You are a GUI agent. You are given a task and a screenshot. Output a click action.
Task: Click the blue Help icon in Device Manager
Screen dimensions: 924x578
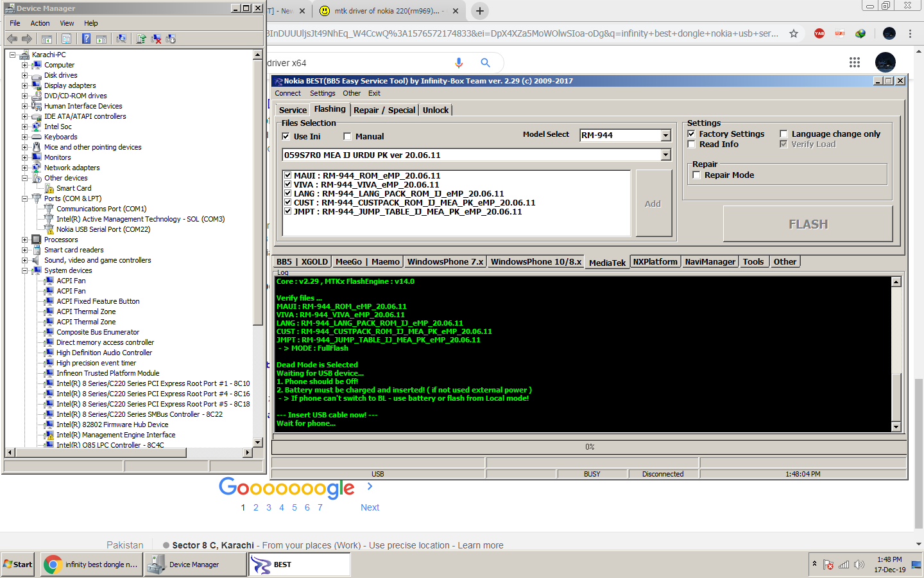pos(86,39)
